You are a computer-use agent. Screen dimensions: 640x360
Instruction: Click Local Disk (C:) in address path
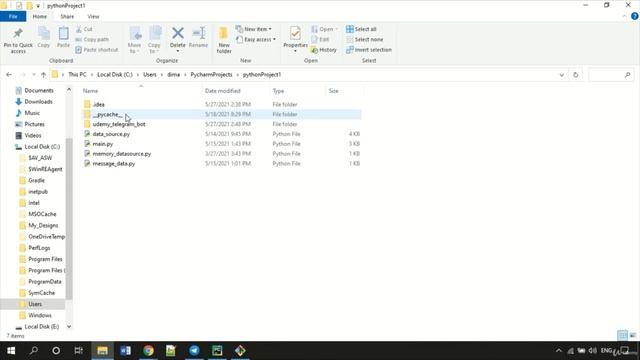[115, 75]
